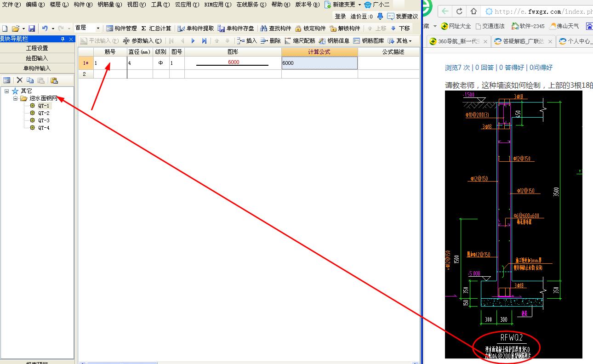Open dropdown arrow beside Open folder icon
This screenshot has width=593, height=364.
click(x=23, y=28)
